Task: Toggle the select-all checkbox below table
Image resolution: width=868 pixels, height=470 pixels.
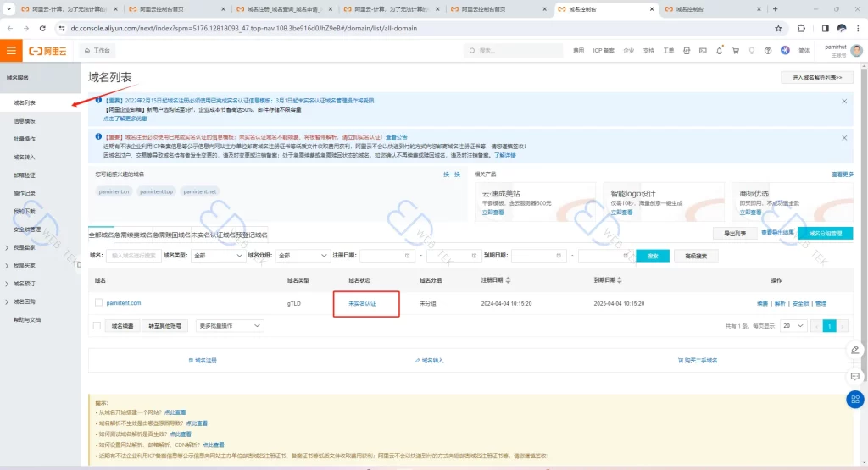Action: (97, 326)
